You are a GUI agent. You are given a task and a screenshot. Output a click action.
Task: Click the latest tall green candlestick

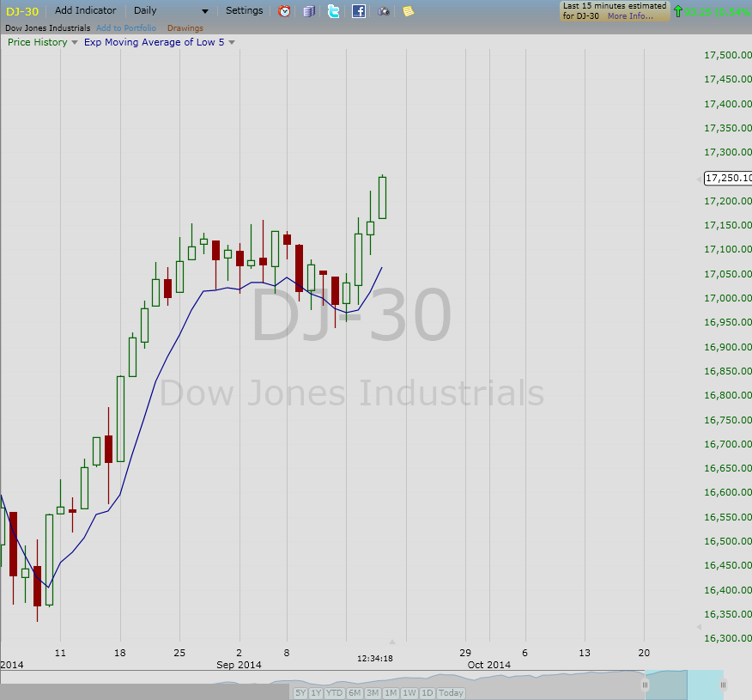point(382,198)
